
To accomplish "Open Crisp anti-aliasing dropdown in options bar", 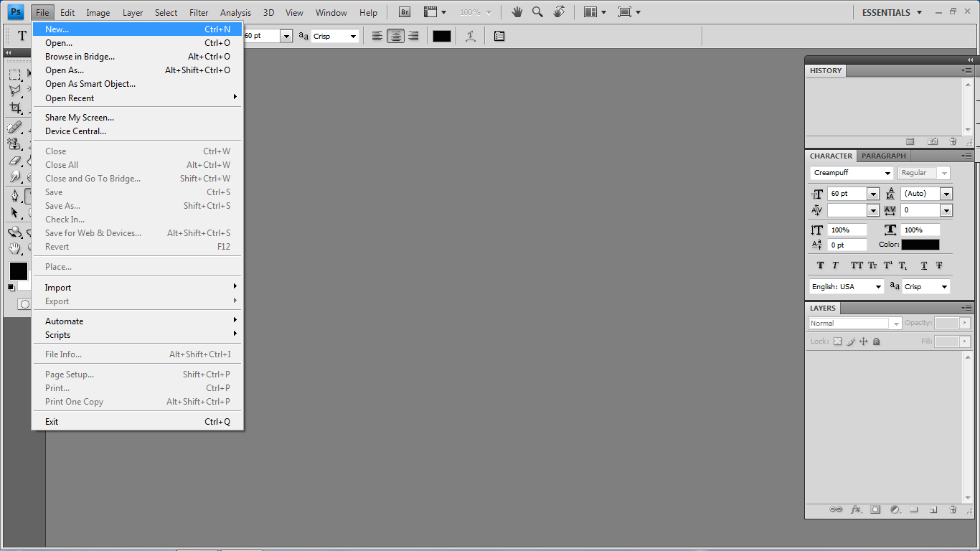I will [352, 36].
